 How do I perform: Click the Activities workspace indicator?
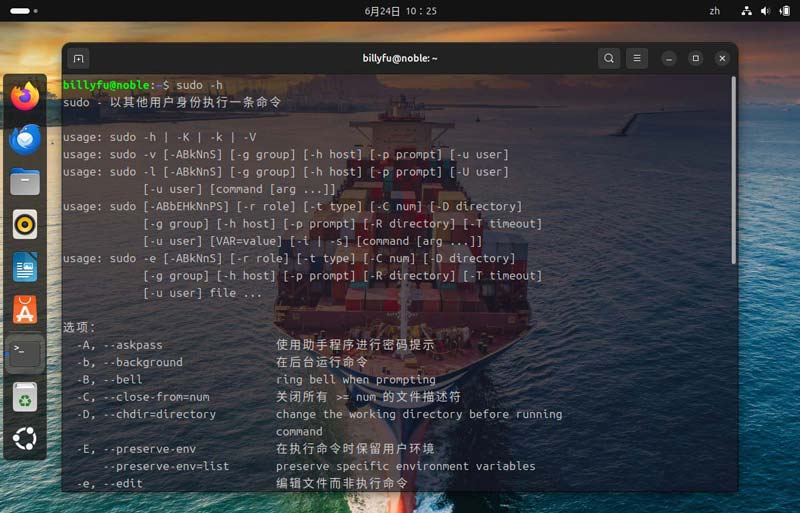click(20, 11)
